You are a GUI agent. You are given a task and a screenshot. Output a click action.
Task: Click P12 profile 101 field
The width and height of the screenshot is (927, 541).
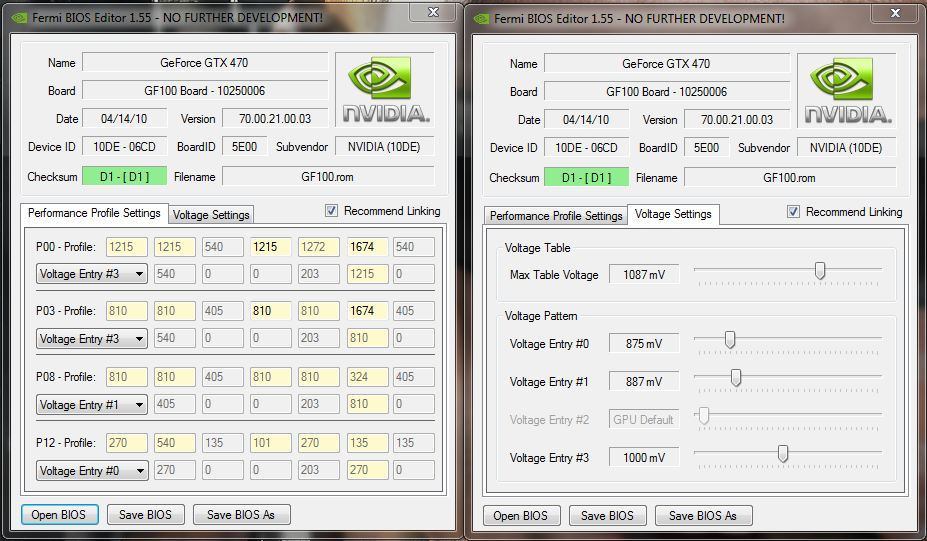click(x=271, y=443)
